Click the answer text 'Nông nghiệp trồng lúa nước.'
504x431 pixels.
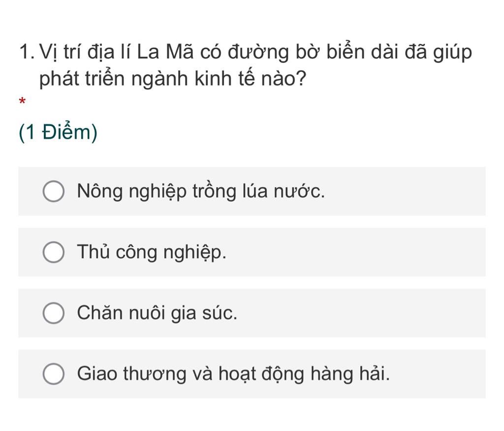[201, 192]
